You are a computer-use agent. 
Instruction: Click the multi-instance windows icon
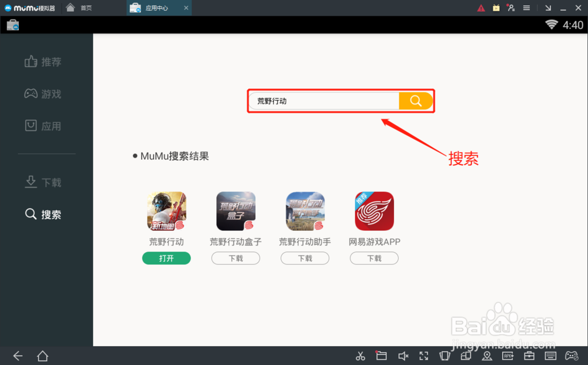[x=466, y=356]
